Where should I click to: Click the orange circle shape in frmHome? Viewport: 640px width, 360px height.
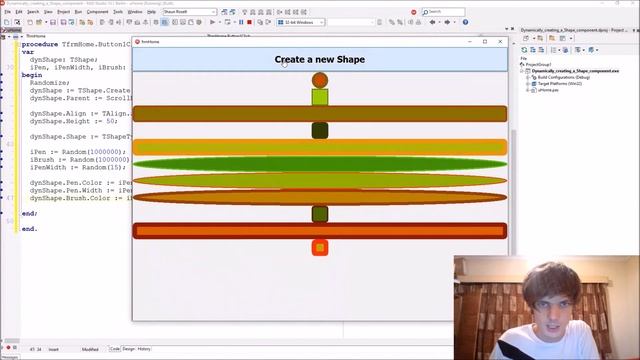[320, 80]
